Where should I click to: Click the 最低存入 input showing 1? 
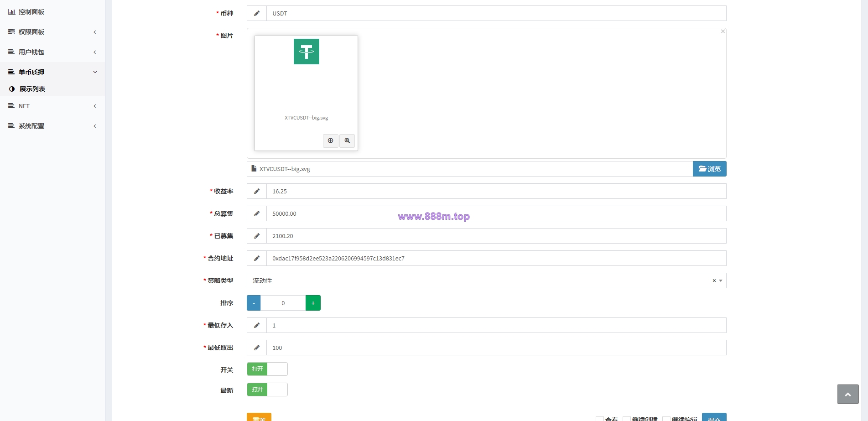point(496,325)
